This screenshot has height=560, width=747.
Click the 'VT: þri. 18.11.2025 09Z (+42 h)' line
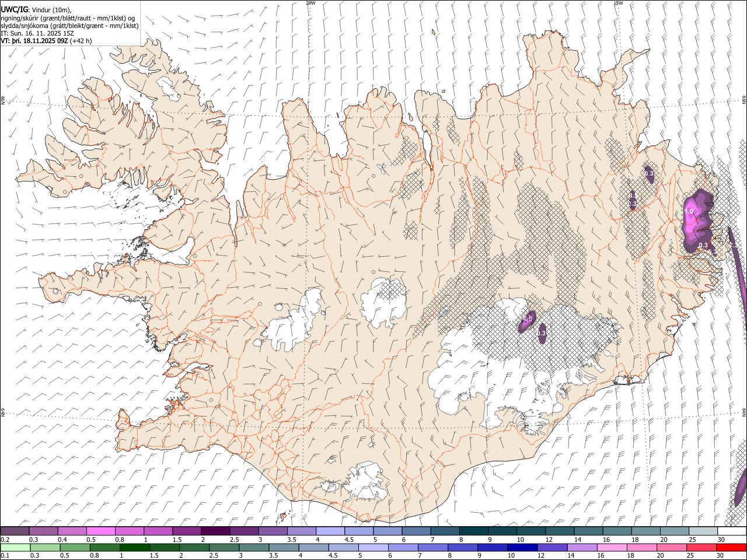46,41
